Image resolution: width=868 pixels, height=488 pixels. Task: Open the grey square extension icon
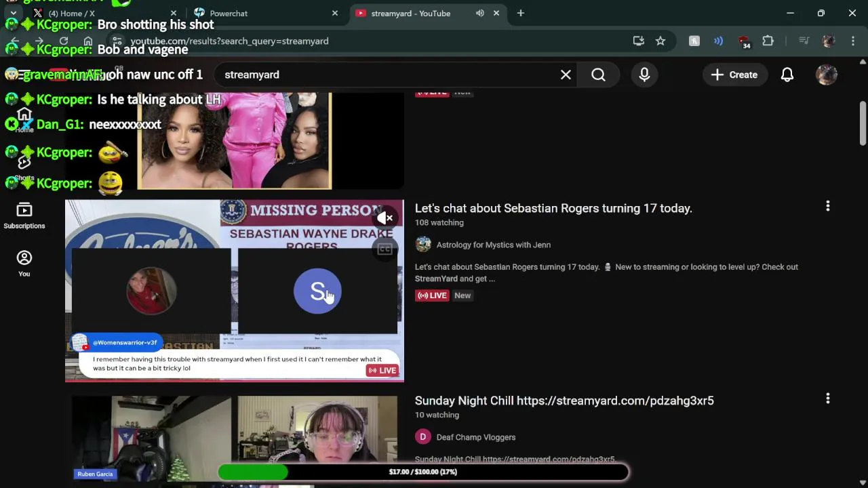(x=694, y=41)
